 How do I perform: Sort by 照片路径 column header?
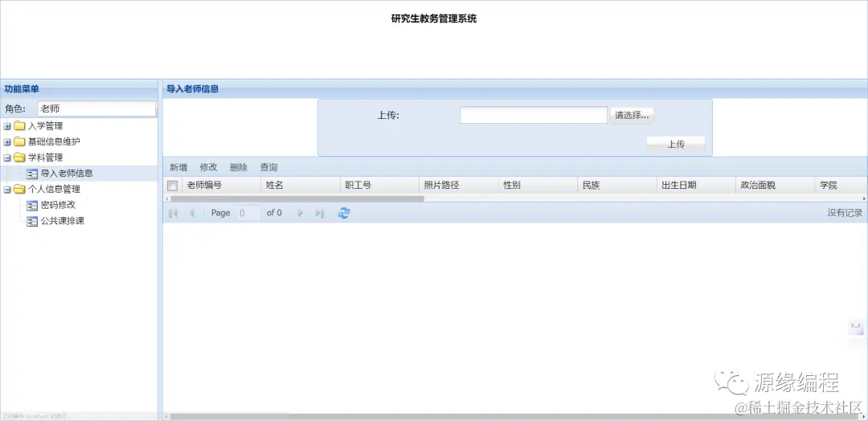pos(459,186)
